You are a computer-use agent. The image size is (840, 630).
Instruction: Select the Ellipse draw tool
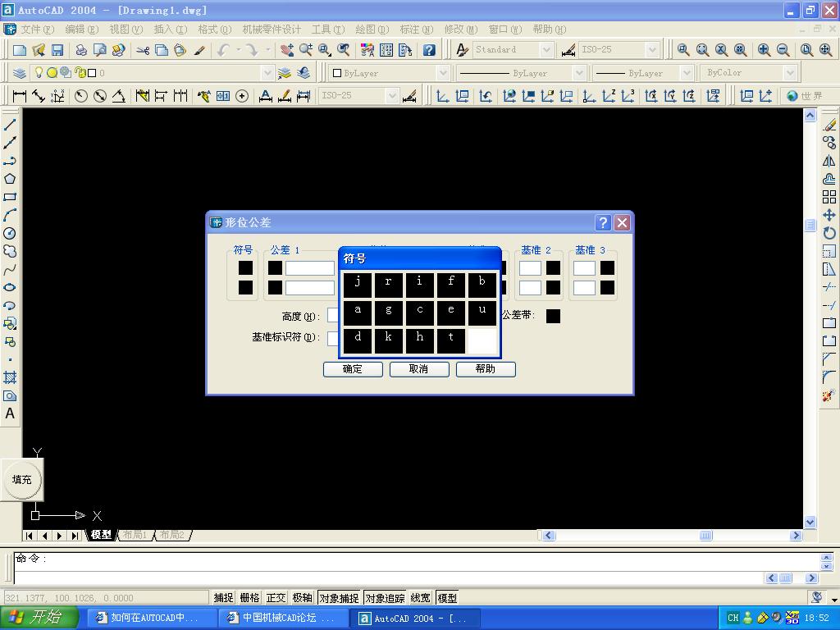click(10, 287)
